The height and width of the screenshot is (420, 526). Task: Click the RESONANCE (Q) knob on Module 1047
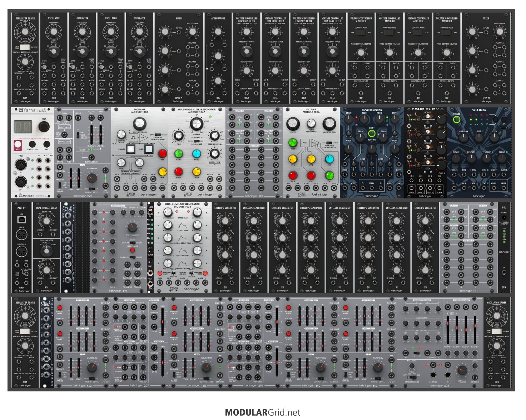click(214, 136)
